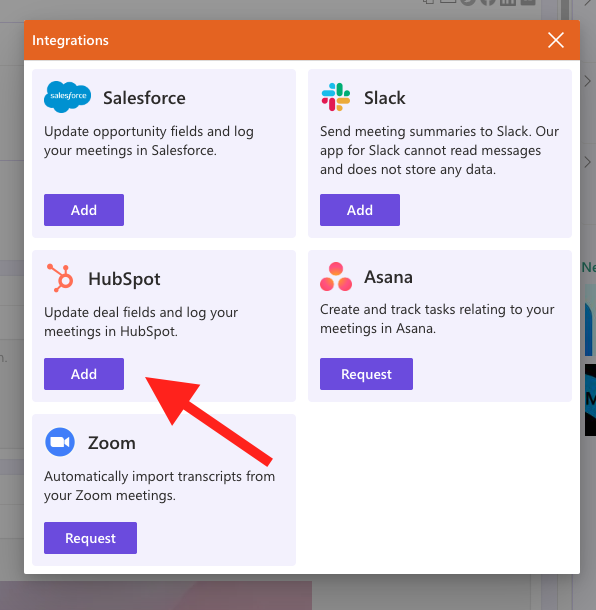Select the Asana card title
596x610 pixels.
388,277
